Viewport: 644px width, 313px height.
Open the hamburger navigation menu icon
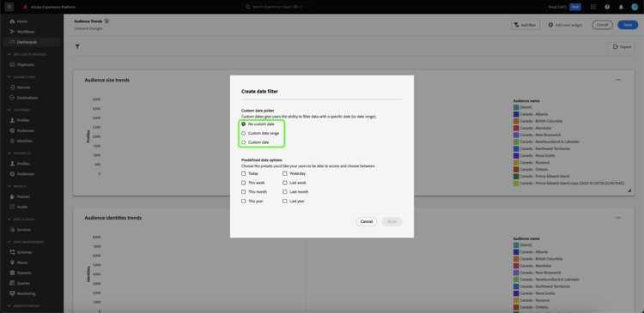(9, 7)
